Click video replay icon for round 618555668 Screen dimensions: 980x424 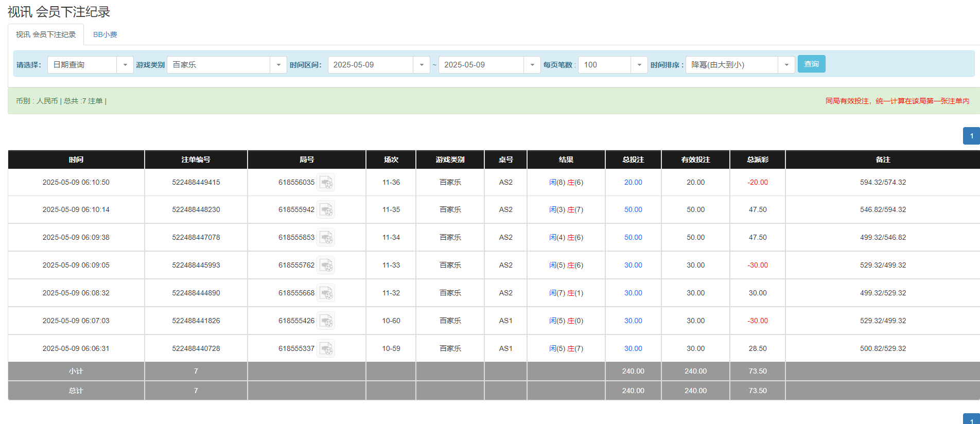[x=326, y=293]
